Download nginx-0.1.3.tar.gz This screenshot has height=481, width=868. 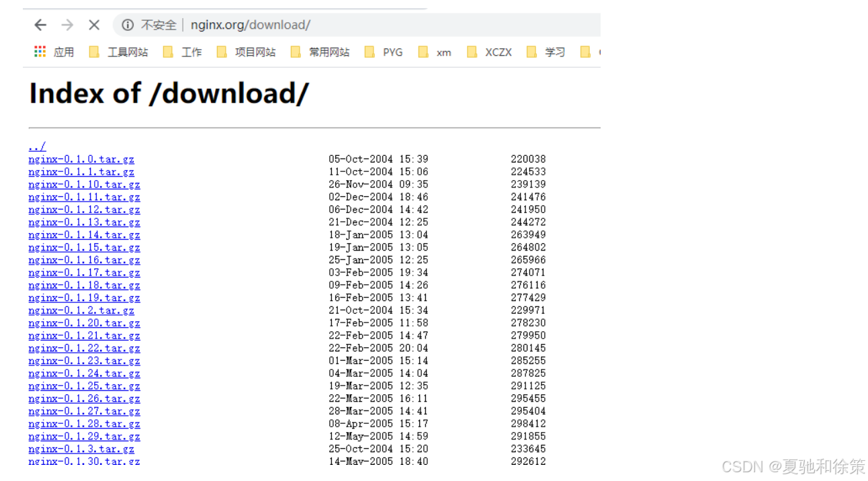coord(81,449)
